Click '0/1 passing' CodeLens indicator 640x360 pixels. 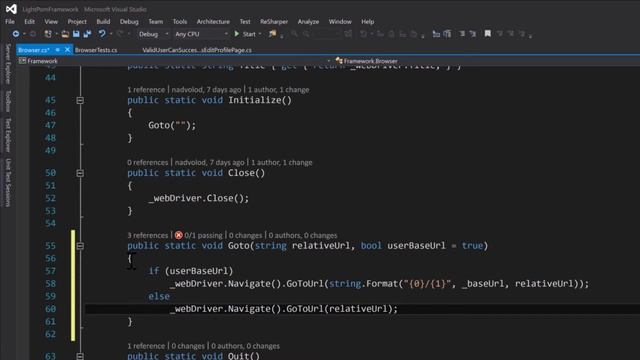pos(203,235)
